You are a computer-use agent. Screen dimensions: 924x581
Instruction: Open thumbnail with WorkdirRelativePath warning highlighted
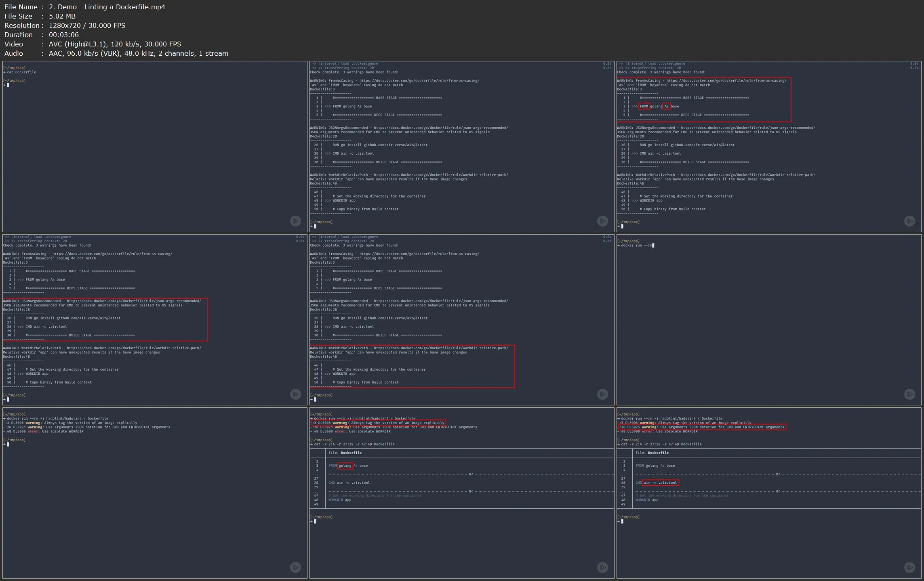click(462, 320)
